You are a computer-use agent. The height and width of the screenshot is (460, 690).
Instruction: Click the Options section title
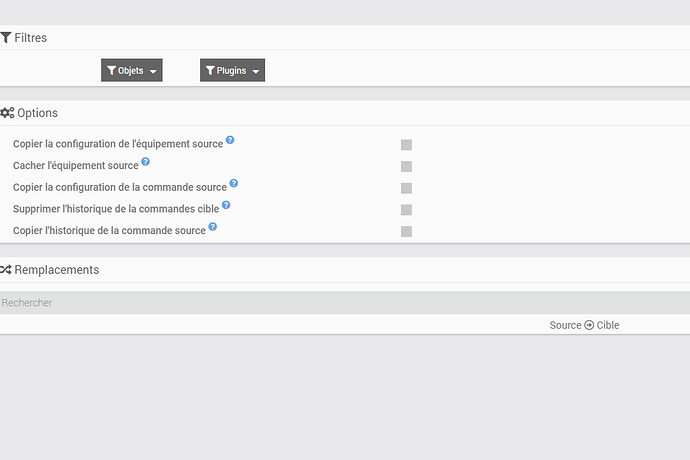37,113
